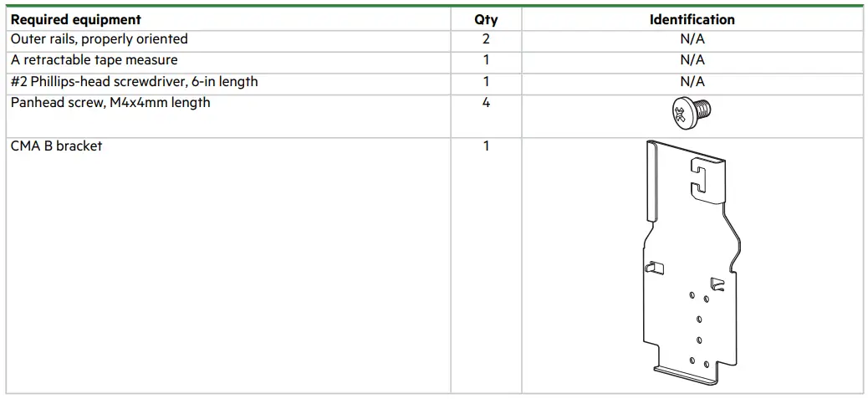Click the "Outer rails, properly oriented" text

coord(100,39)
